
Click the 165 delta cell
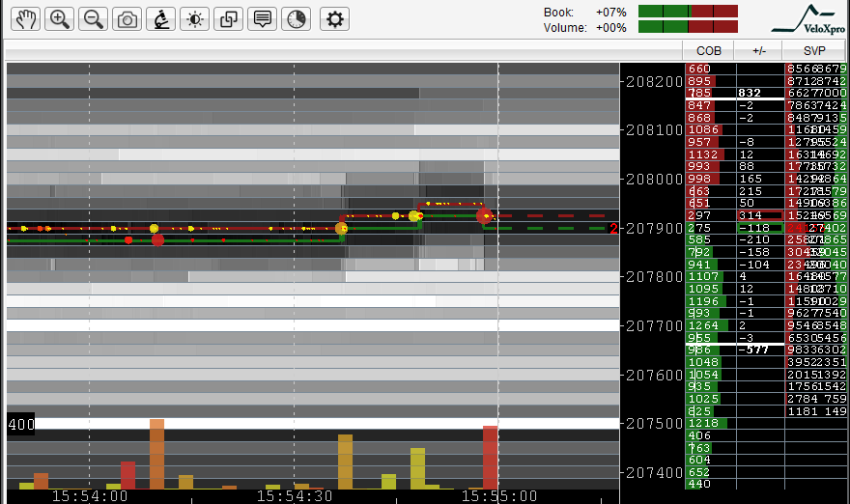(750, 179)
